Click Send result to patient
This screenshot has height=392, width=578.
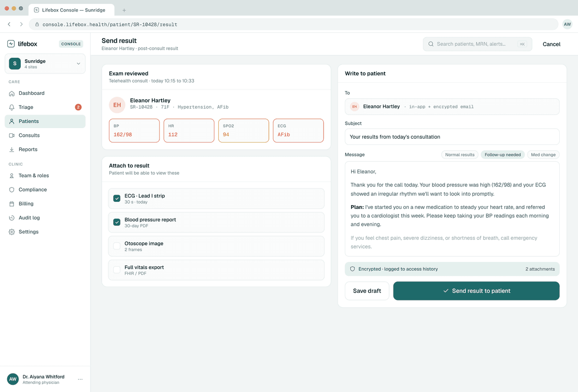click(x=476, y=291)
